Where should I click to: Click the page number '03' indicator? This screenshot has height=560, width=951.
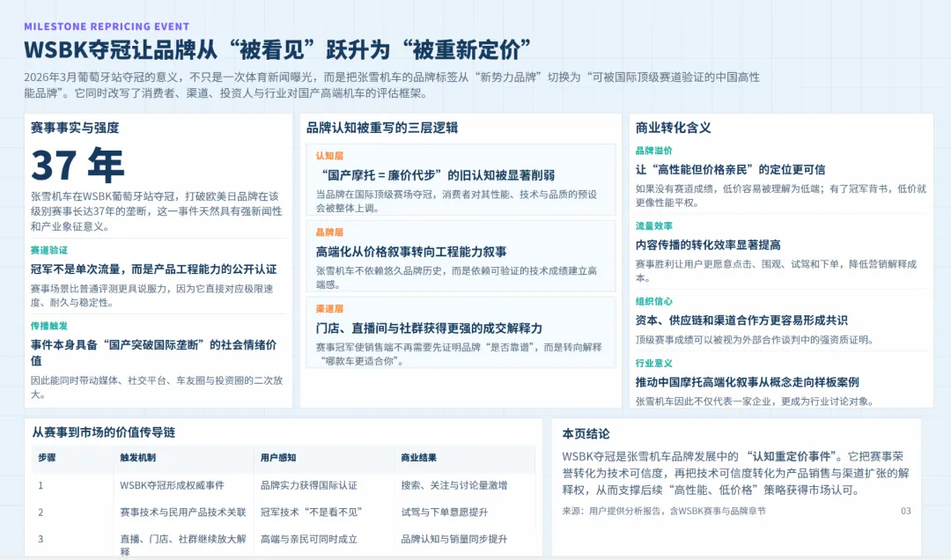coord(908,511)
